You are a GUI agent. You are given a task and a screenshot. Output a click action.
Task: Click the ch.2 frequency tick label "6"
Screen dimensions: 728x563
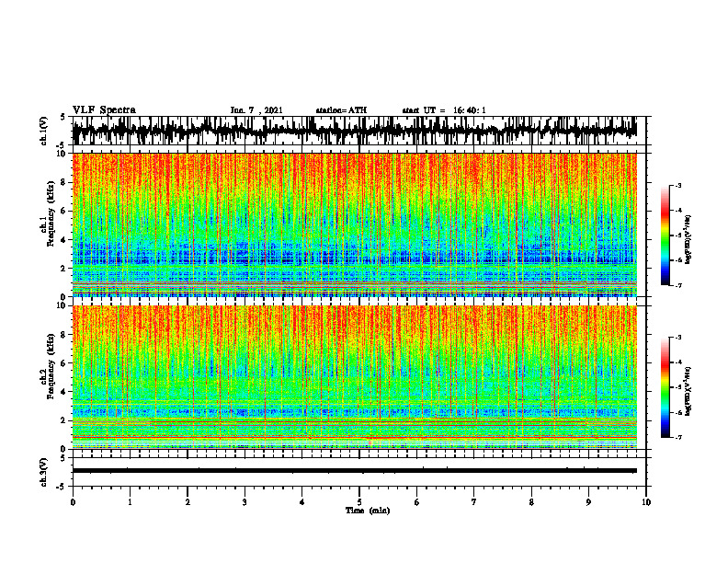click(x=64, y=363)
